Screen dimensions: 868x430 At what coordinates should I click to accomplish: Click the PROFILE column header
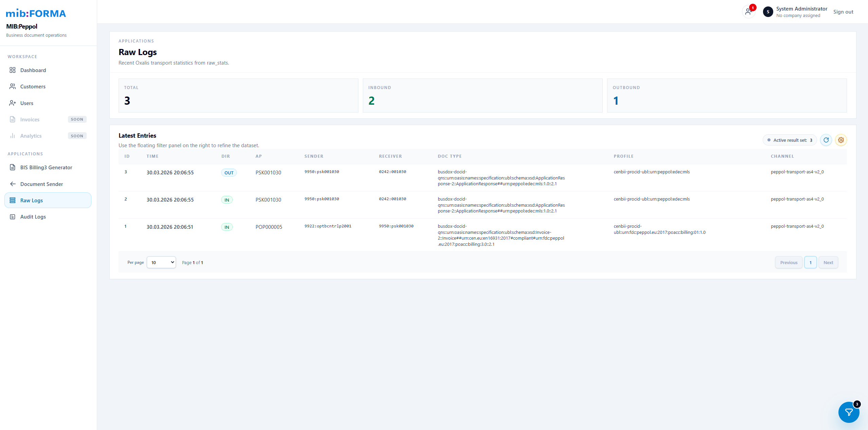click(624, 156)
